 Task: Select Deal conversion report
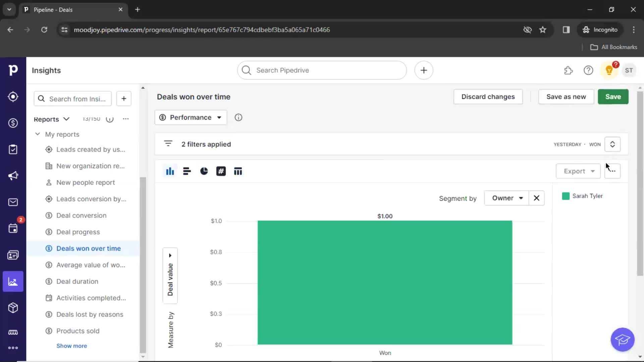82,215
